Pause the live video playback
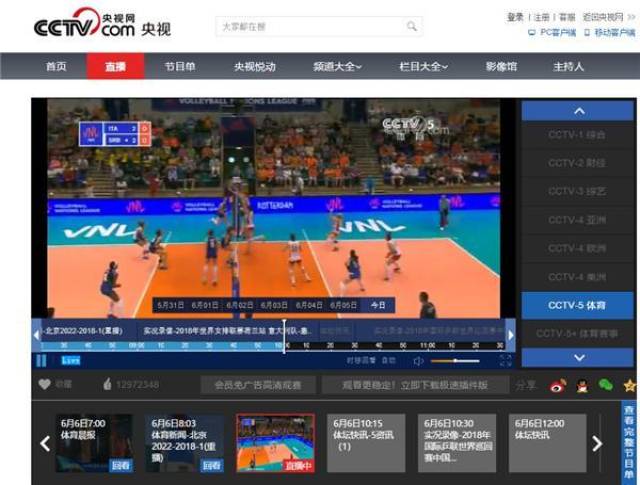This screenshot has height=485, width=640. [x=41, y=360]
